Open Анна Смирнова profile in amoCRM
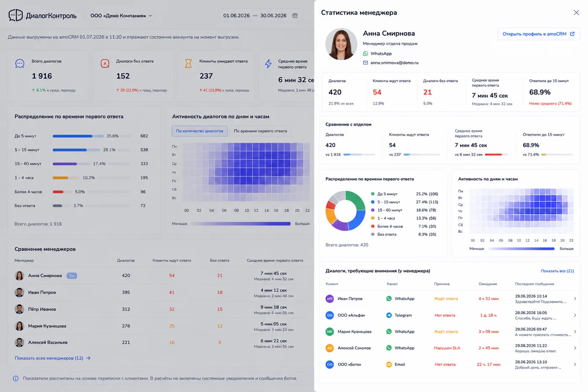 point(538,34)
